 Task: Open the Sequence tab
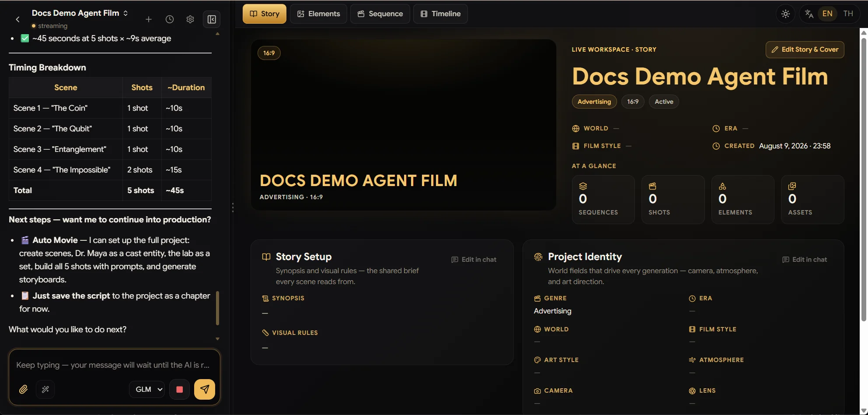pyautogui.click(x=380, y=14)
